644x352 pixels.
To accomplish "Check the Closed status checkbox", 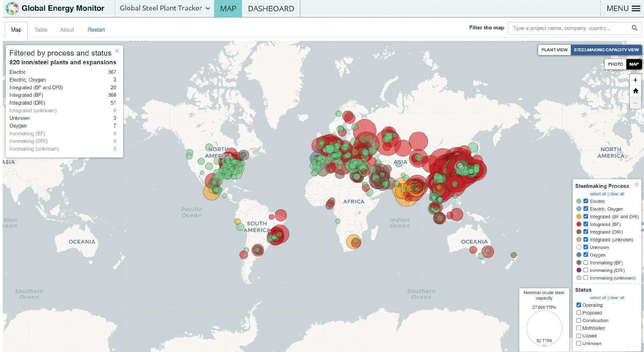I will [579, 336].
